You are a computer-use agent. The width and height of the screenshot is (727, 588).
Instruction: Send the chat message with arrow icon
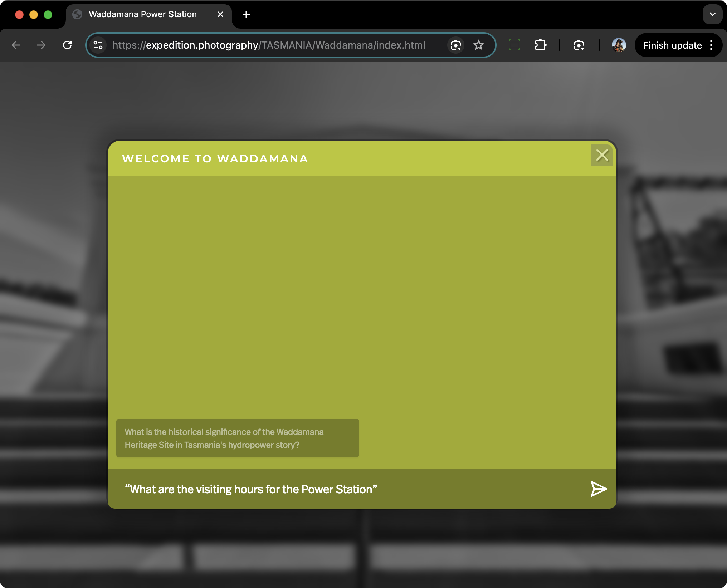598,489
